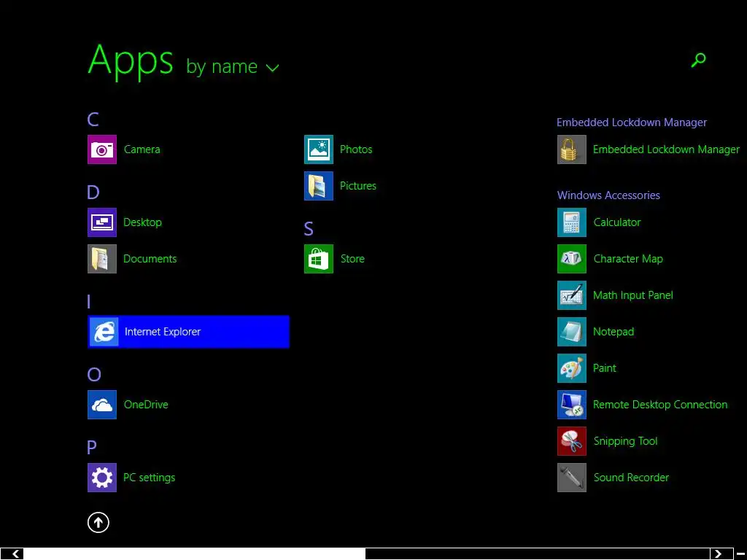Open the Sound Recorder microphone icon

tap(572, 478)
